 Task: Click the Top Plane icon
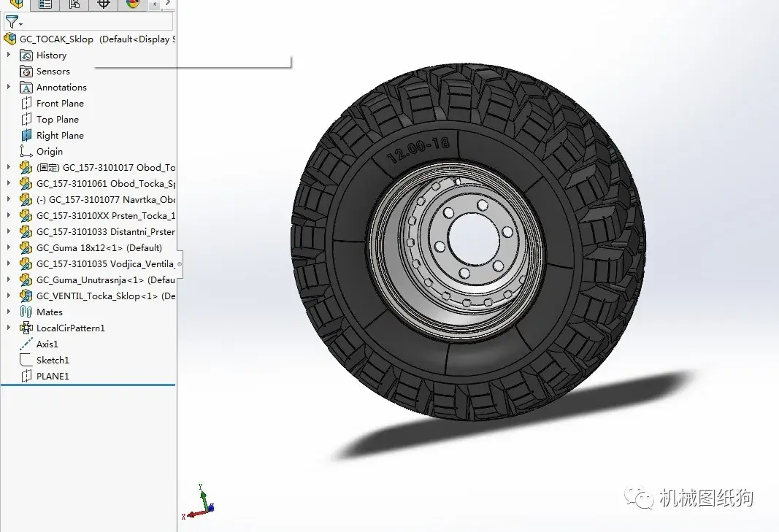tap(26, 119)
